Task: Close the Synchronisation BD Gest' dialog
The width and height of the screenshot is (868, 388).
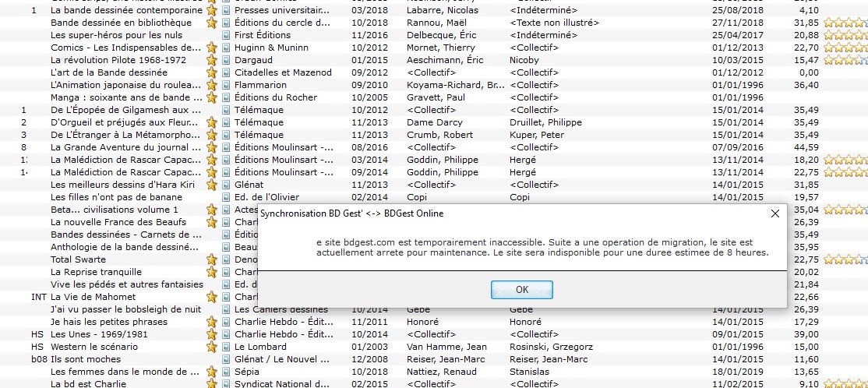Action: [774, 213]
